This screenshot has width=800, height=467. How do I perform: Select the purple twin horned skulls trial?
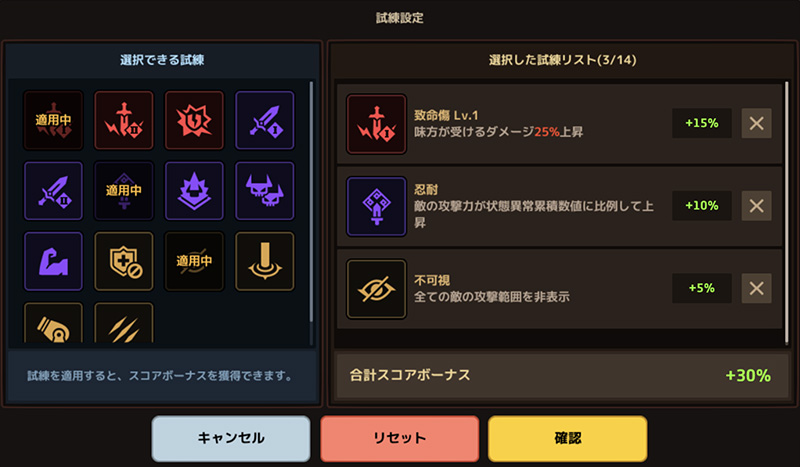pyautogui.click(x=264, y=191)
